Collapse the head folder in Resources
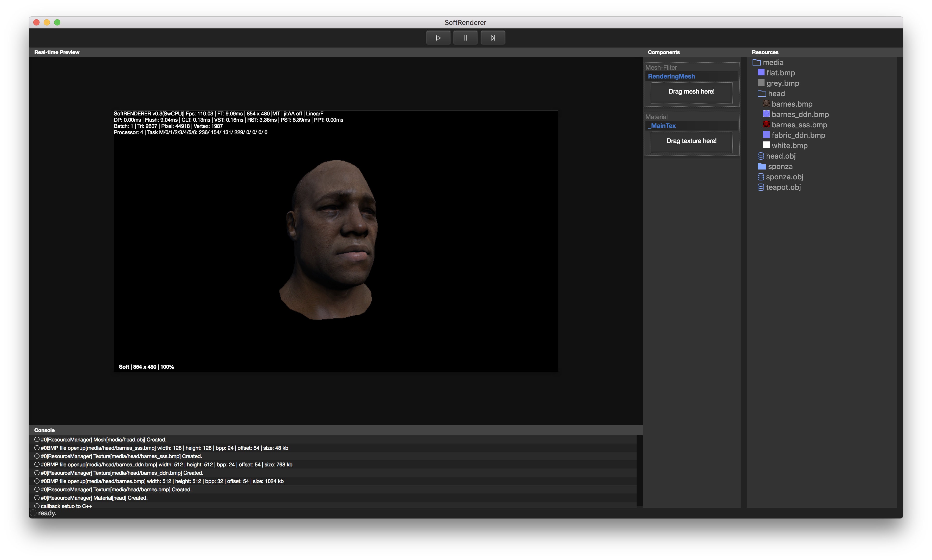The image size is (932, 560). [762, 94]
